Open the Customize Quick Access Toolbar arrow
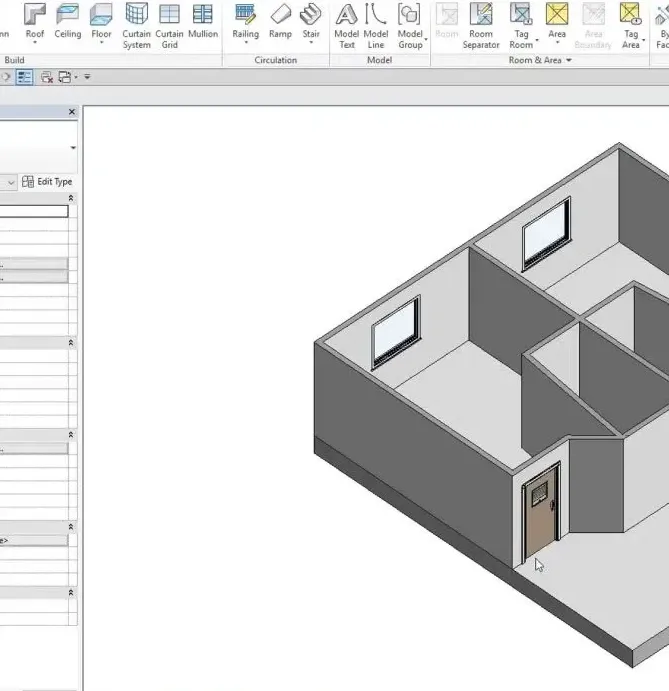The image size is (669, 691). pyautogui.click(x=87, y=77)
